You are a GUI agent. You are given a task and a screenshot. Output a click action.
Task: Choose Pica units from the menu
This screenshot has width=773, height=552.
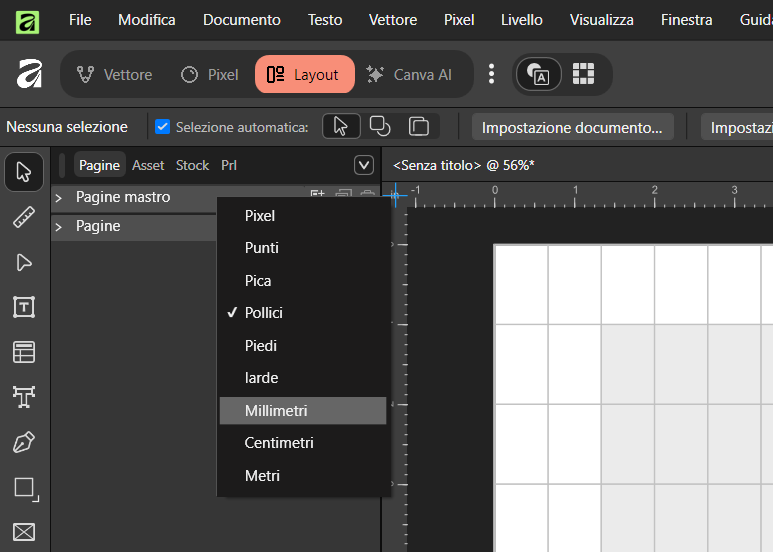[303, 280]
